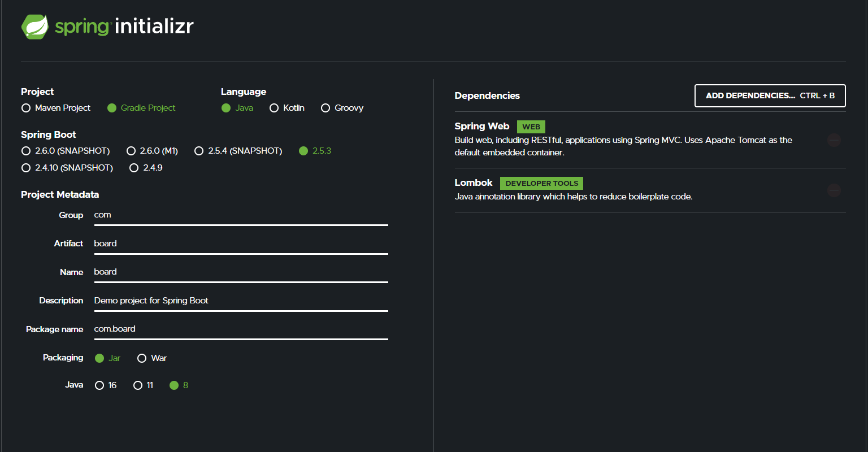The height and width of the screenshot is (452, 868).
Task: Remove the Lombok dependency
Action: 834,190
